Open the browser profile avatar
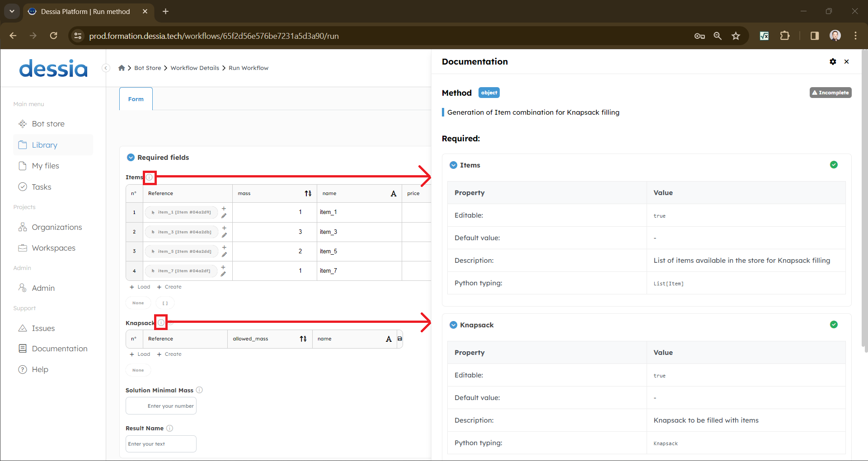This screenshot has width=868, height=461. point(835,36)
